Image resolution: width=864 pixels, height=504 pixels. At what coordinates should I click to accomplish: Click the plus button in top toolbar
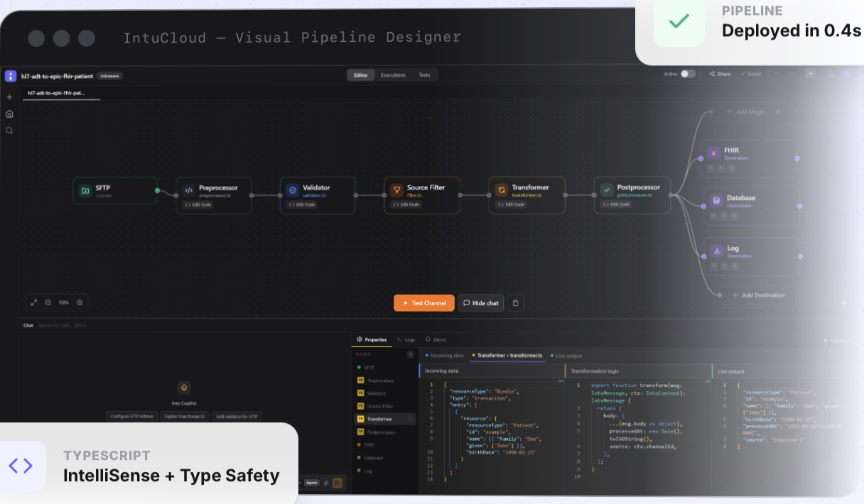click(x=810, y=74)
